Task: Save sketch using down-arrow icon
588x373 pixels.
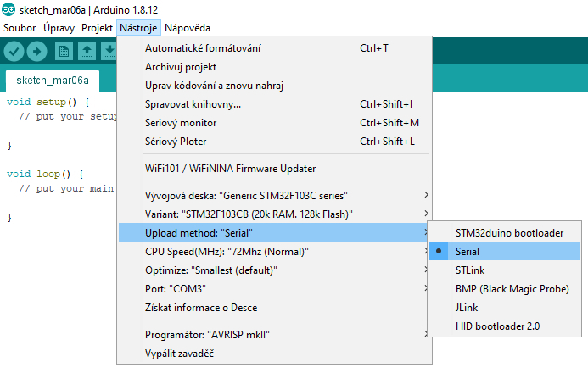Action: pyautogui.click(x=109, y=52)
